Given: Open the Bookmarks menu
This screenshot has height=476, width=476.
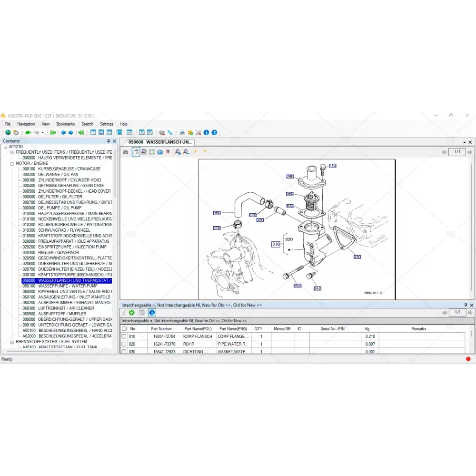Looking at the screenshot, I should [x=65, y=124].
